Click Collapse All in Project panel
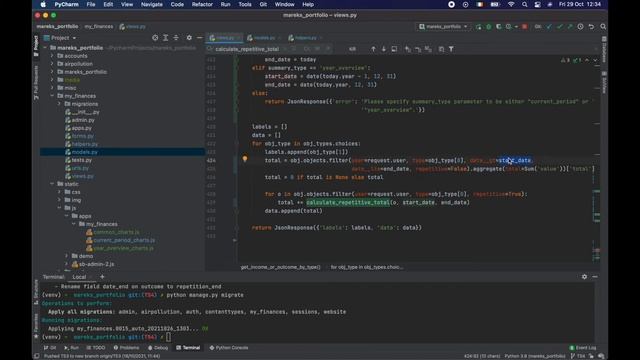The width and height of the screenshot is (640, 360). [176, 38]
